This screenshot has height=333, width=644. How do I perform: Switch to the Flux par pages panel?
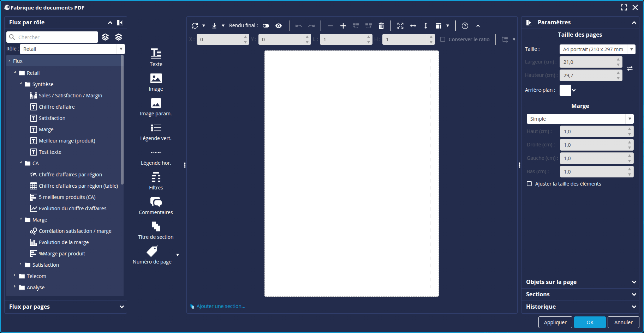click(65, 307)
